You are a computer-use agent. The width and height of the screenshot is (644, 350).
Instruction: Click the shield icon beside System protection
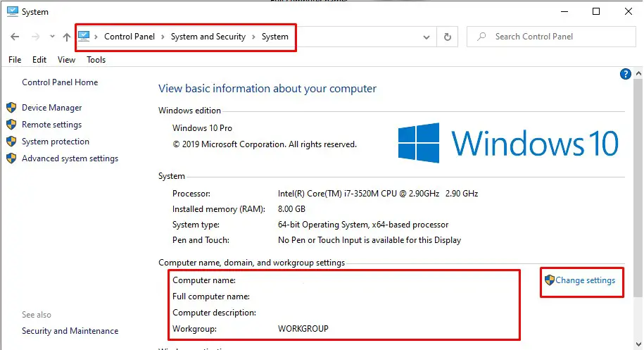point(11,142)
